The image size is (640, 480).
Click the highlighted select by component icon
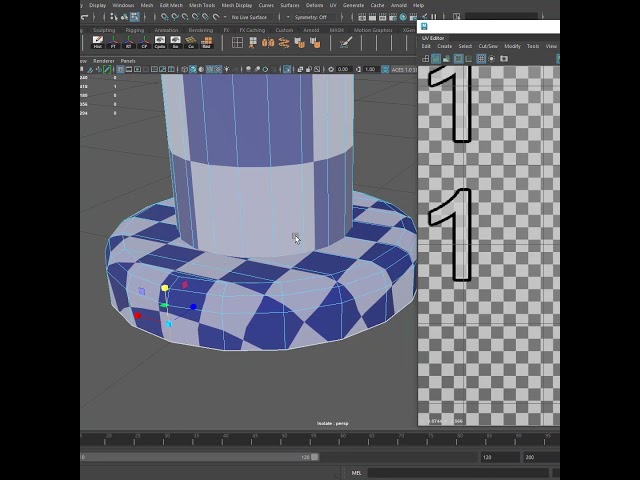(x=135, y=17)
